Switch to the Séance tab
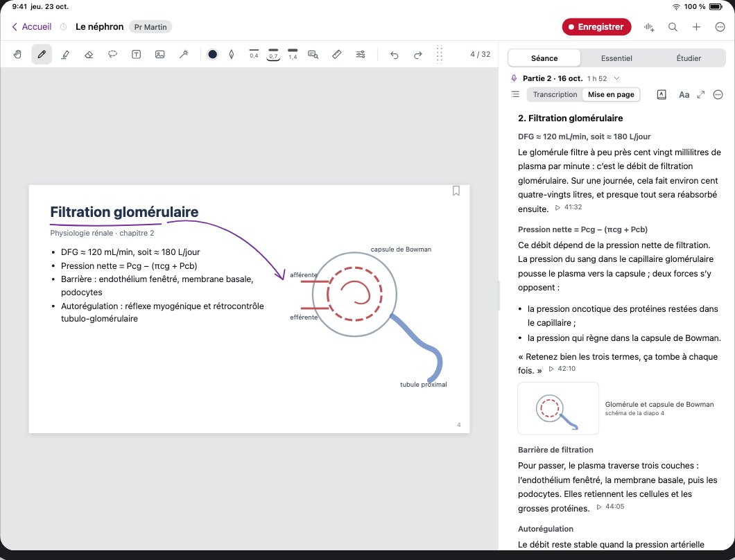Image resolution: width=735 pixels, height=560 pixels. [544, 58]
